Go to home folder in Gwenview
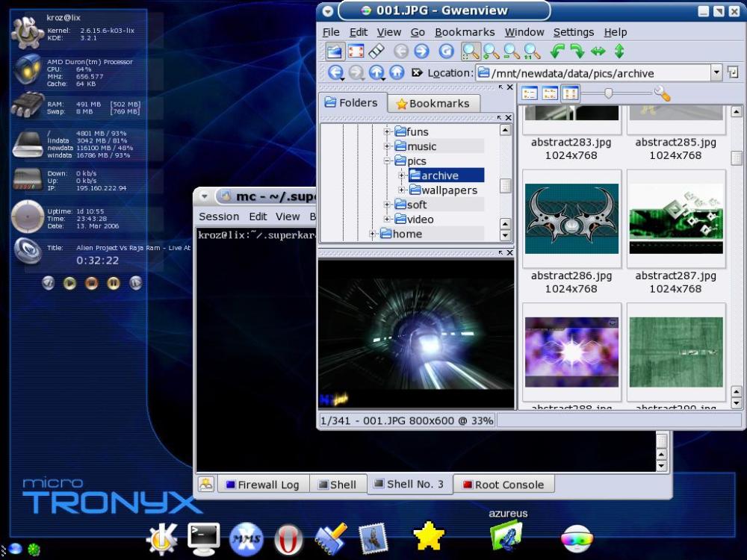 coord(397,73)
